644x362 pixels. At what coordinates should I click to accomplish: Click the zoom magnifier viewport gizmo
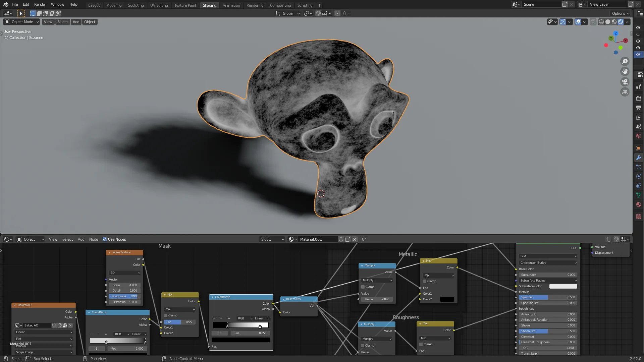[x=625, y=61]
